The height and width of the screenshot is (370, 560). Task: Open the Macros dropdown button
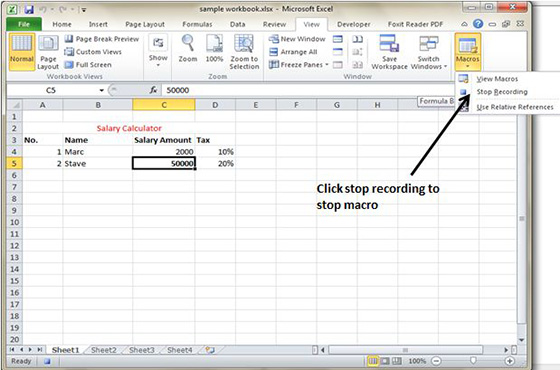[x=468, y=52]
